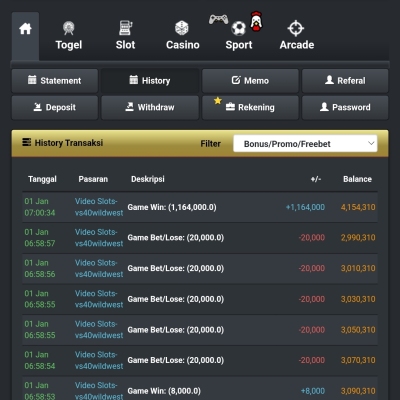
Task: Click the Video Slots-vs40wildwest link at 07:00:34
Action: (x=99, y=207)
